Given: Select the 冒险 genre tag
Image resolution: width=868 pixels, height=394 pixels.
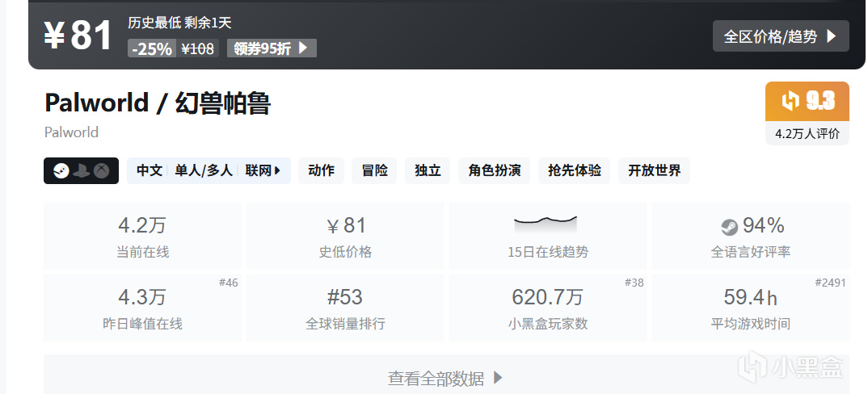Looking at the screenshot, I should [x=374, y=170].
